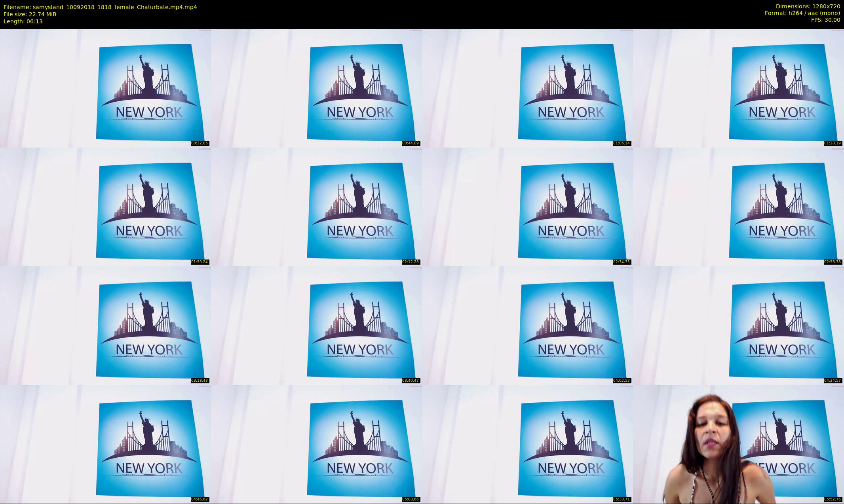The height and width of the screenshot is (504, 844).
Task: Click the frame stamped 01:28.19
Action: point(738,88)
